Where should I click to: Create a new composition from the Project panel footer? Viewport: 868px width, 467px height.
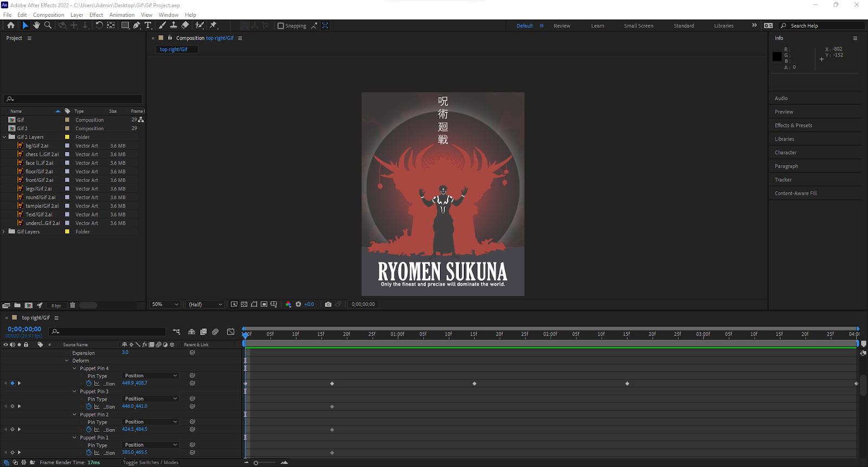coord(29,305)
